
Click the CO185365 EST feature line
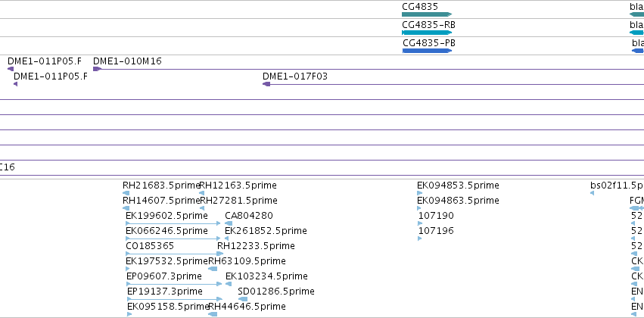tap(174, 254)
